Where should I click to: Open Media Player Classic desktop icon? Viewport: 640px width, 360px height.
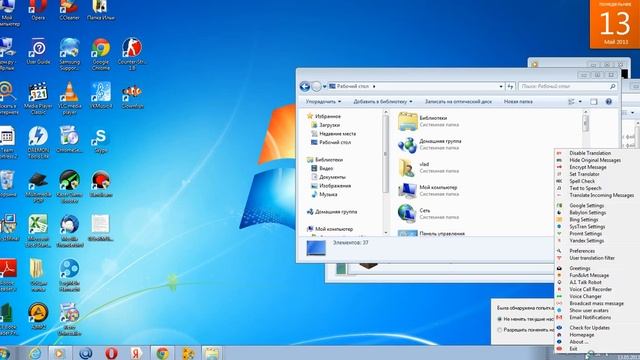pyautogui.click(x=38, y=98)
